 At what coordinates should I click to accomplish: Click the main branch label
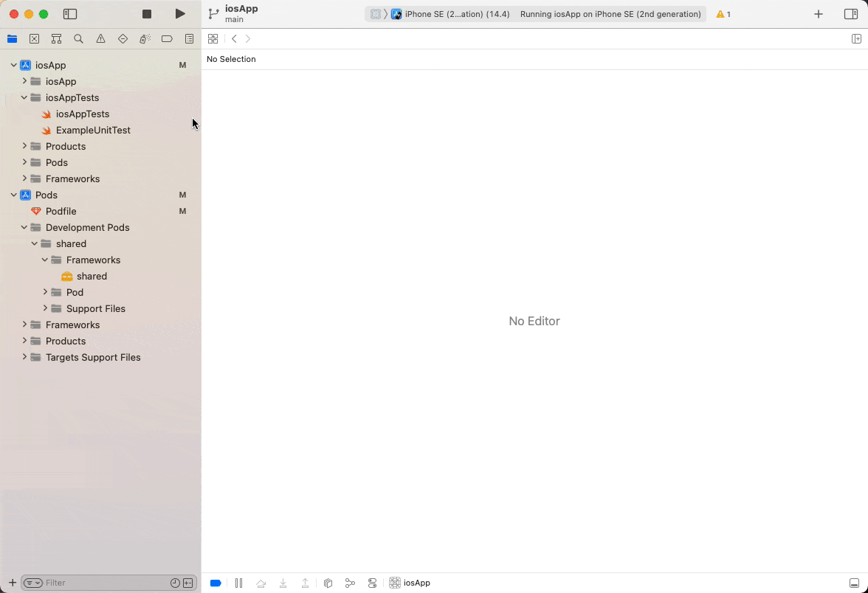pos(234,19)
